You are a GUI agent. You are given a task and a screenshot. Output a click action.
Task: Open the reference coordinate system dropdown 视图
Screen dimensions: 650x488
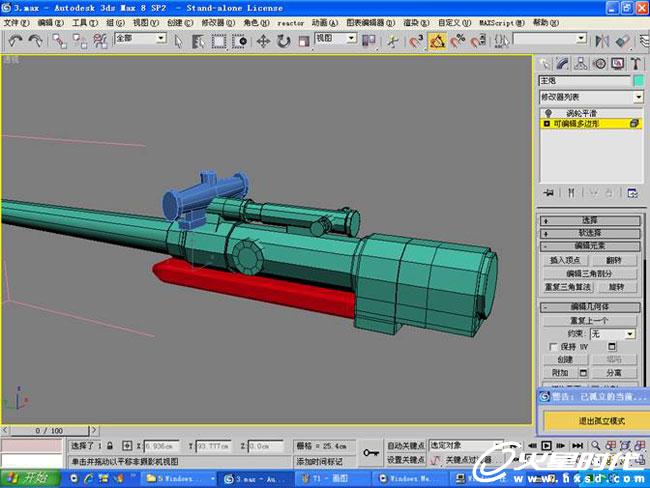[x=336, y=39]
